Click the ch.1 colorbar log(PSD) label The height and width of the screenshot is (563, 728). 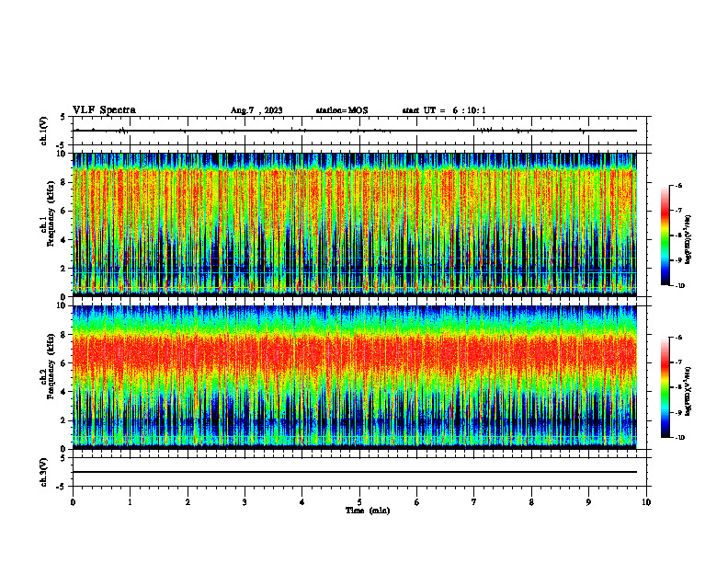(x=688, y=239)
